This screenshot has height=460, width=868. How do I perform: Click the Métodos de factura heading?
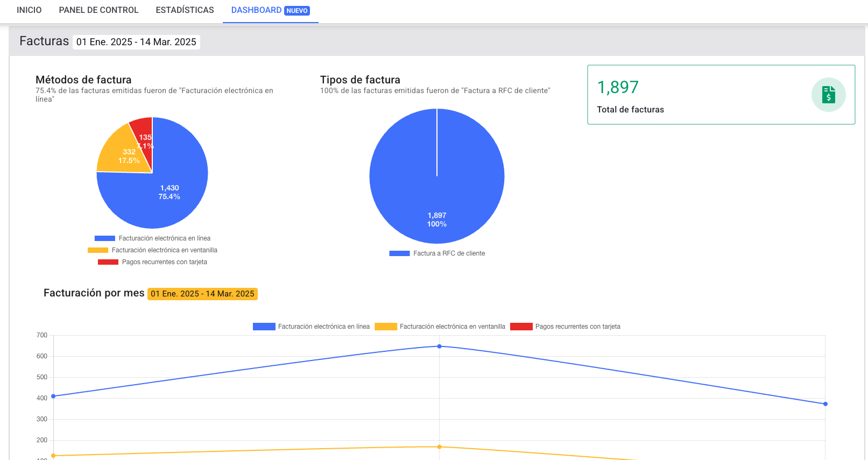click(83, 80)
